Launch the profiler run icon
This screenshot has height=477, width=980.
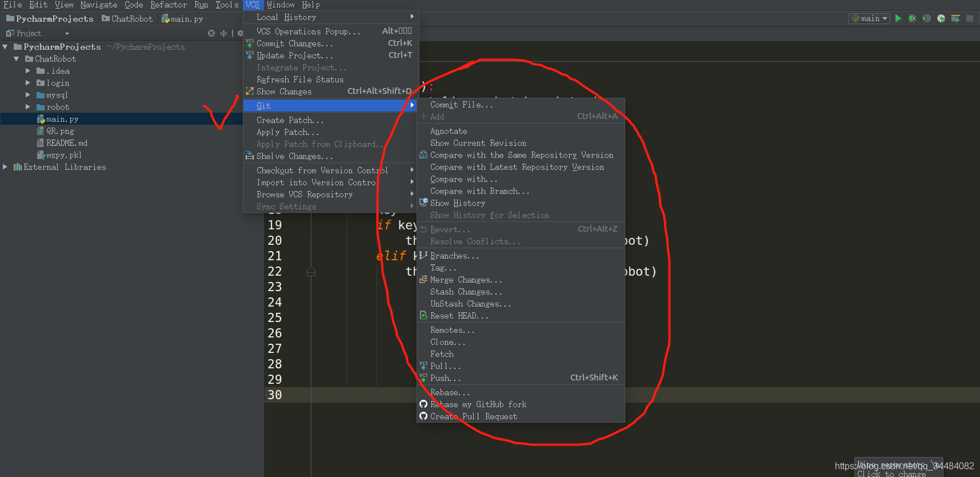point(941,18)
